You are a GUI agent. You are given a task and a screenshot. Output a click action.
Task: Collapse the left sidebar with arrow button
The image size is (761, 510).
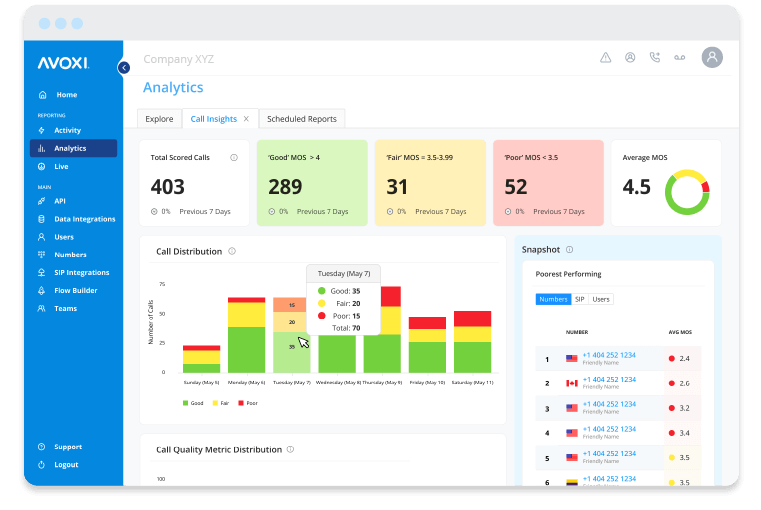pos(124,68)
